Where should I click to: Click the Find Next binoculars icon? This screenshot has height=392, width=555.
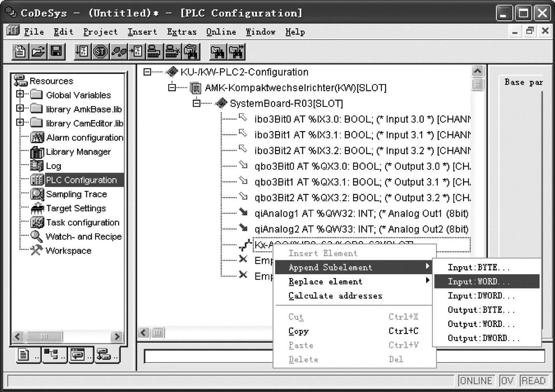(236, 52)
